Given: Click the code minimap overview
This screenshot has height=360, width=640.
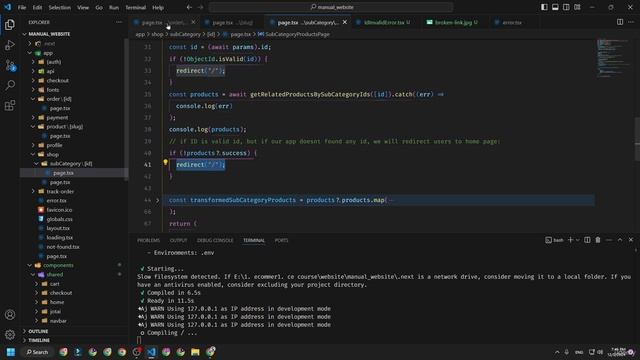Looking at the screenshot, I should coord(614,58).
